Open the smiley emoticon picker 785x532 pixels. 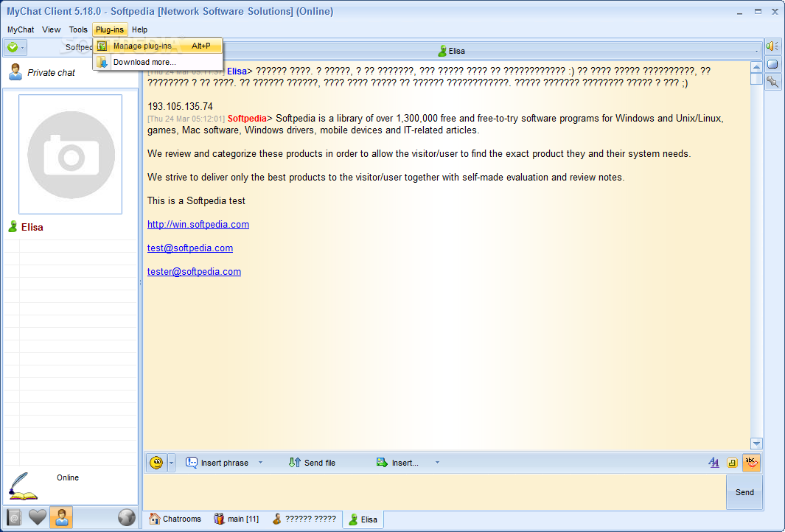tap(156, 463)
